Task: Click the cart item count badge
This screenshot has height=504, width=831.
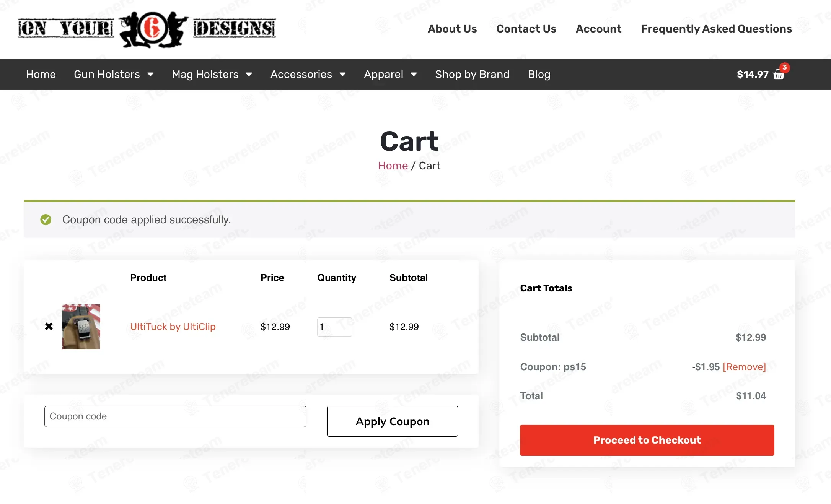Action: 785,67
